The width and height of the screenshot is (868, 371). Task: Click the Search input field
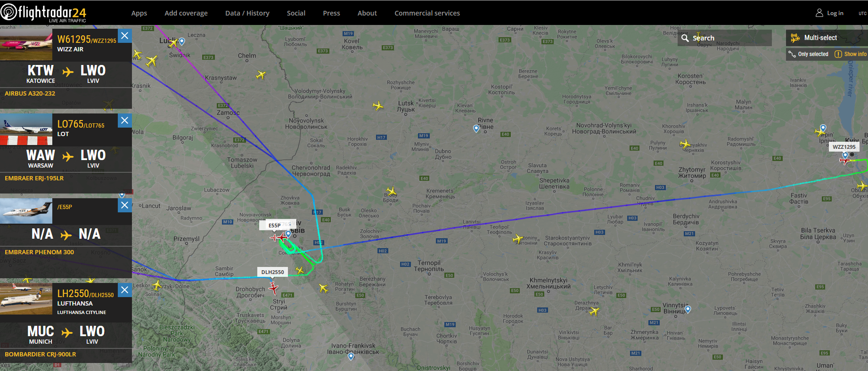coord(725,38)
